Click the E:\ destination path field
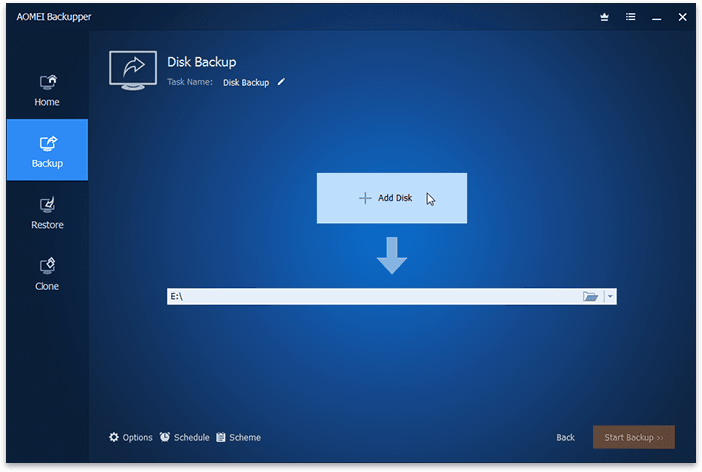702x472 pixels. [370, 297]
